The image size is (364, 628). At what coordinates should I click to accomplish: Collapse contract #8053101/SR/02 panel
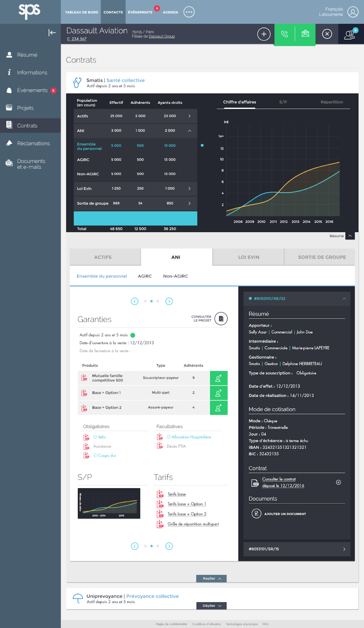[344, 299]
